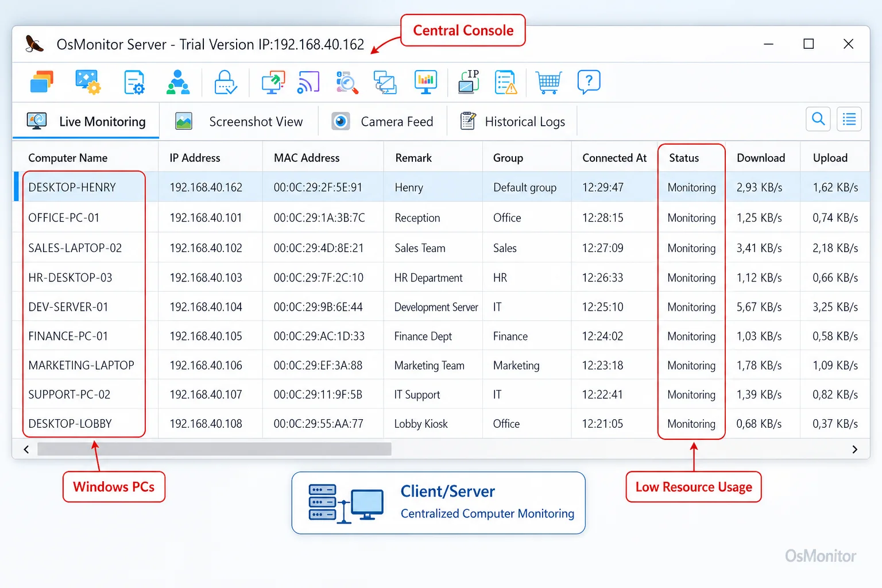Click the IP computer toolbar icon

click(469, 82)
